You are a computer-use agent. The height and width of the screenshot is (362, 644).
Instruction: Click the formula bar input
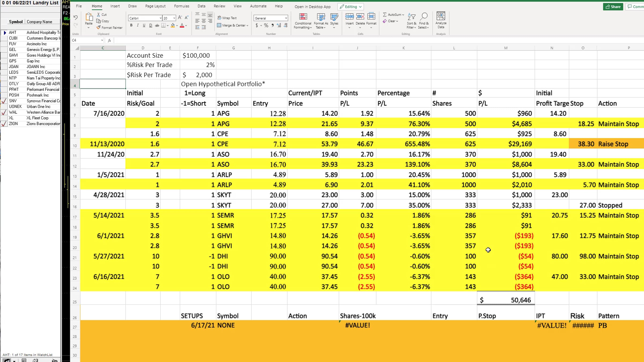378,40
